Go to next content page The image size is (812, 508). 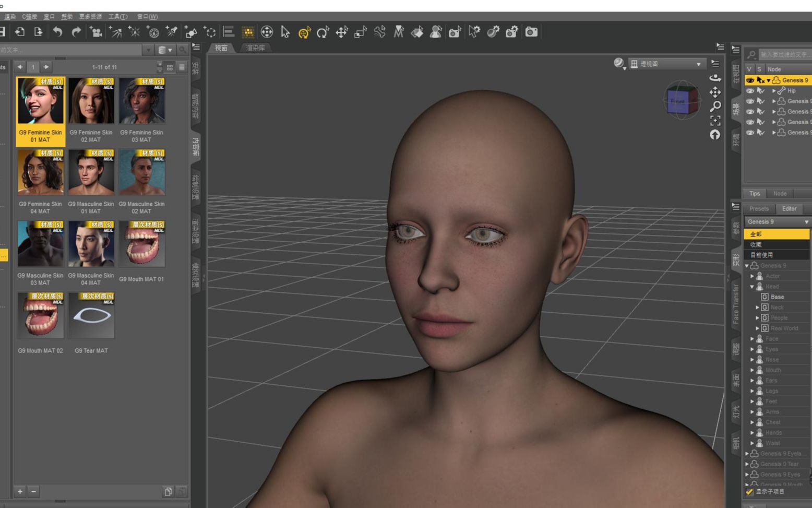[x=46, y=67]
